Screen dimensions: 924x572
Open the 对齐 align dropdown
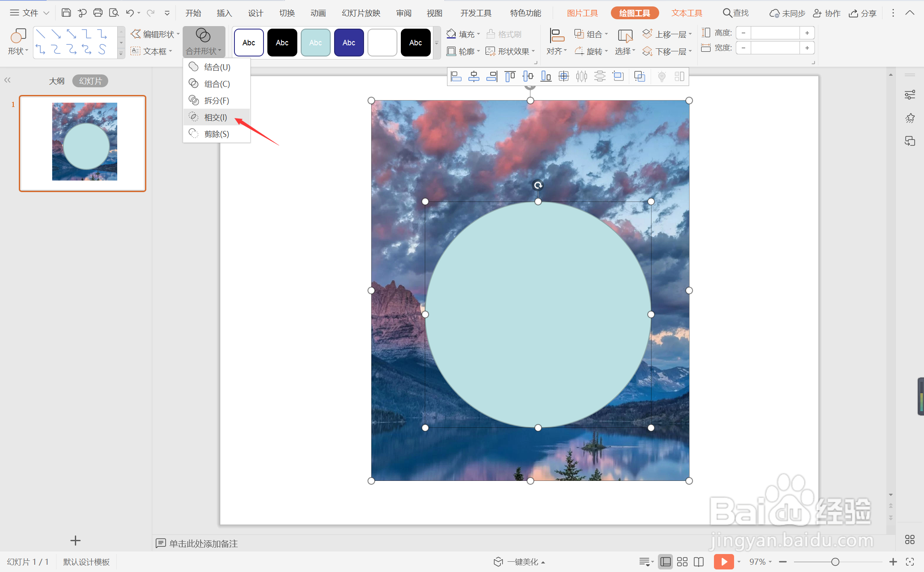coord(557,42)
